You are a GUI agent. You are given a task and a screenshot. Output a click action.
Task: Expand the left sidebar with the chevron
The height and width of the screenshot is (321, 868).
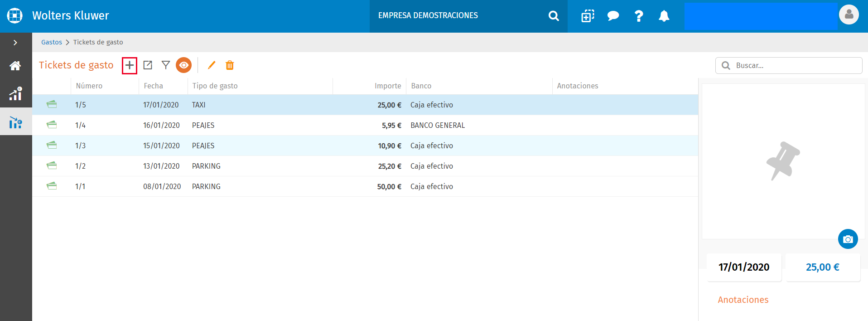pyautogui.click(x=15, y=43)
